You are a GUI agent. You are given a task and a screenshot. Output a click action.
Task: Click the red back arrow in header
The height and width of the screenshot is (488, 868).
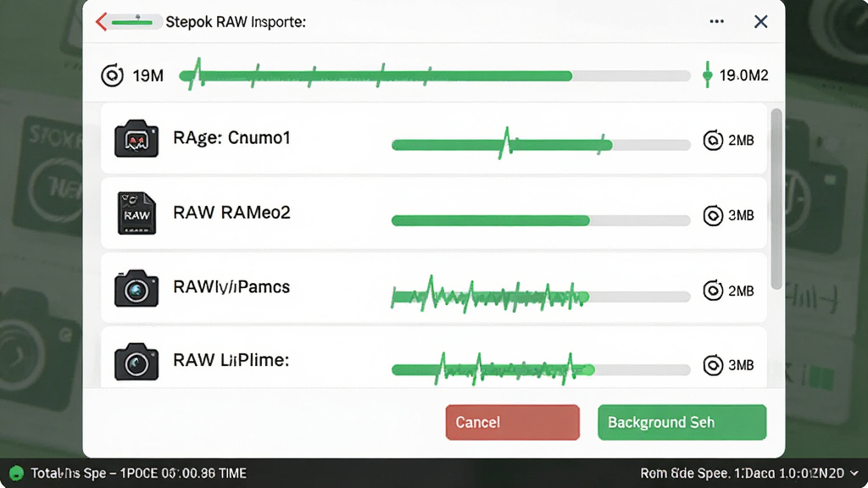102,22
